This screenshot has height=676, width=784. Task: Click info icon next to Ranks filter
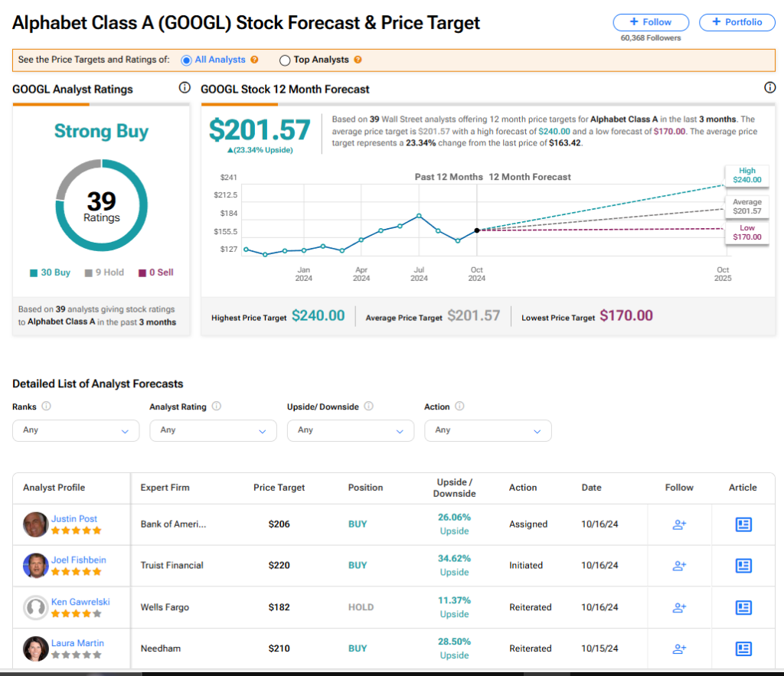(46, 407)
